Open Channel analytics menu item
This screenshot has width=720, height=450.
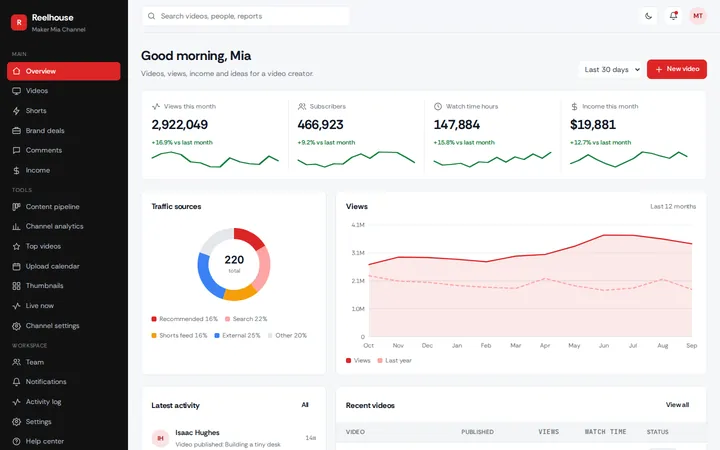64,226
